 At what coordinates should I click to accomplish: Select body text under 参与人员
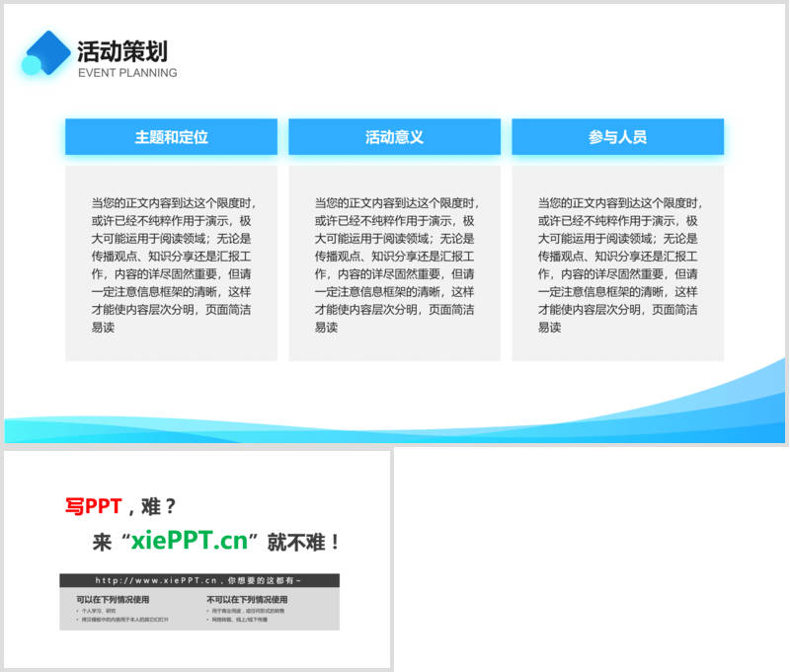click(617, 263)
